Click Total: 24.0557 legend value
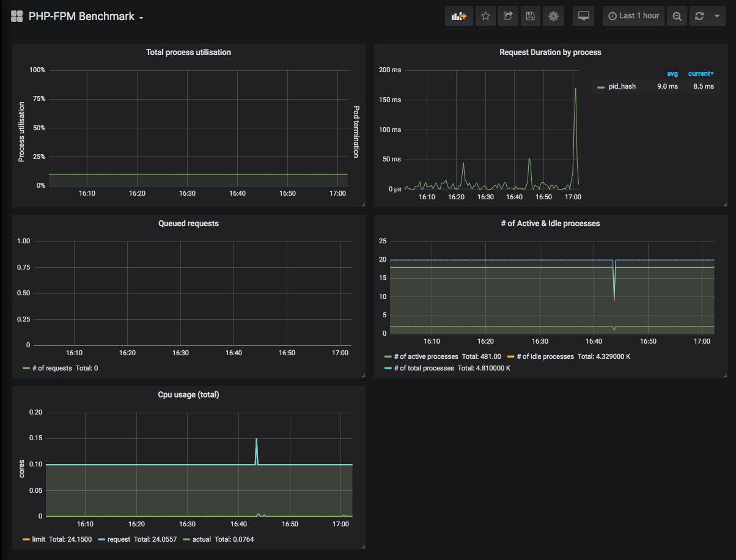The width and height of the screenshot is (736, 560). tap(156, 540)
